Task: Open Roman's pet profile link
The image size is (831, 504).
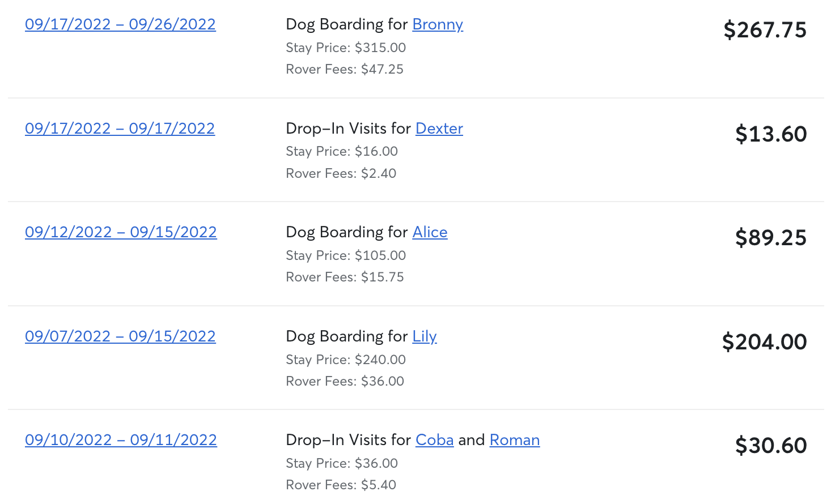Action: click(x=515, y=440)
